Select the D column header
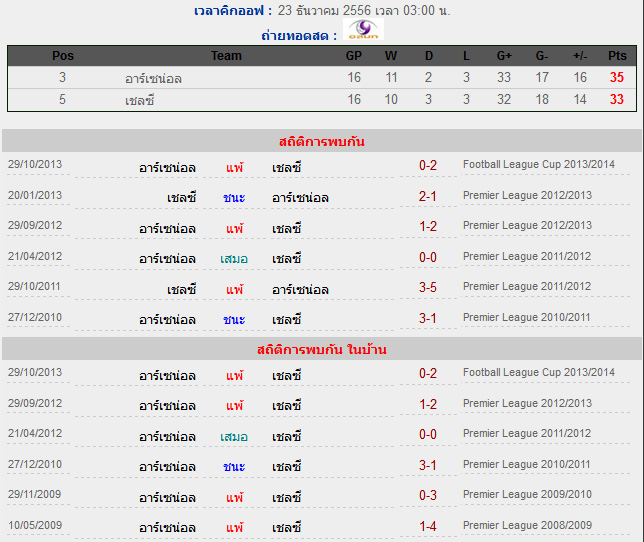Image resolution: width=644 pixels, height=542 pixels. tap(429, 56)
